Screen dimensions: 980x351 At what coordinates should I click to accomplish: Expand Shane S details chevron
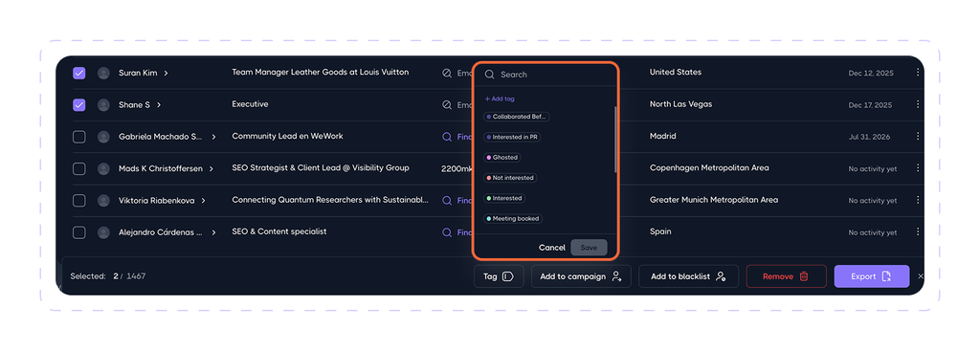point(159,105)
